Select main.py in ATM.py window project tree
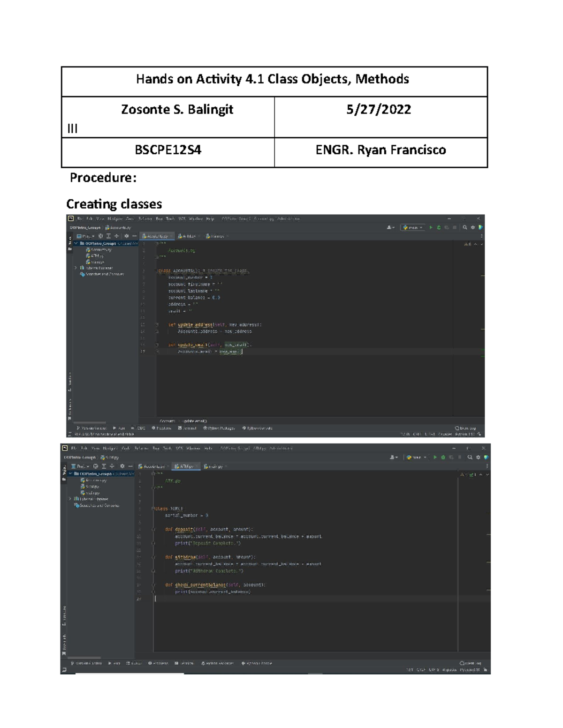 tap(92, 493)
